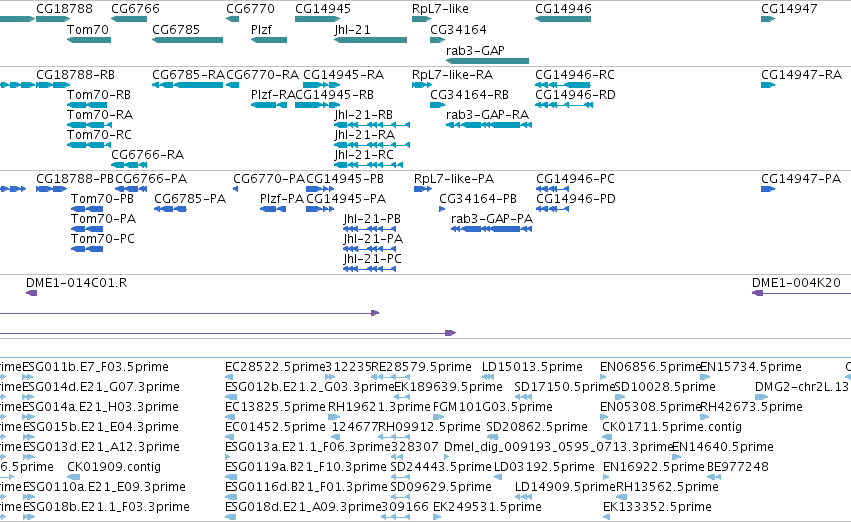Open the EK133352.5prime EST label
Screen dimensions: 851x522
coord(657,507)
